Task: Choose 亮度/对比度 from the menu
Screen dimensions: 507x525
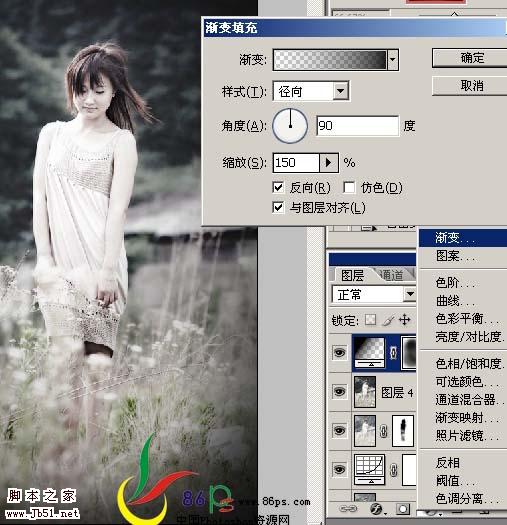Action: (x=463, y=336)
